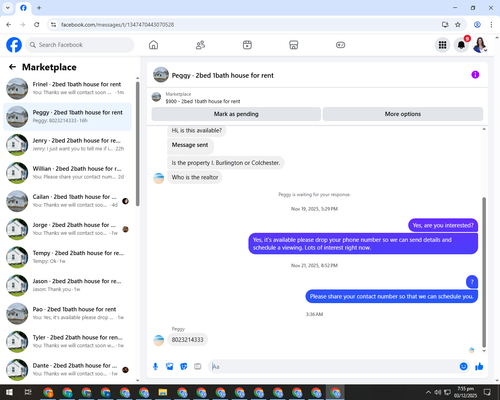Record a voice clip with microphone icon
Viewport: 500px width, 400px height.
(155, 367)
